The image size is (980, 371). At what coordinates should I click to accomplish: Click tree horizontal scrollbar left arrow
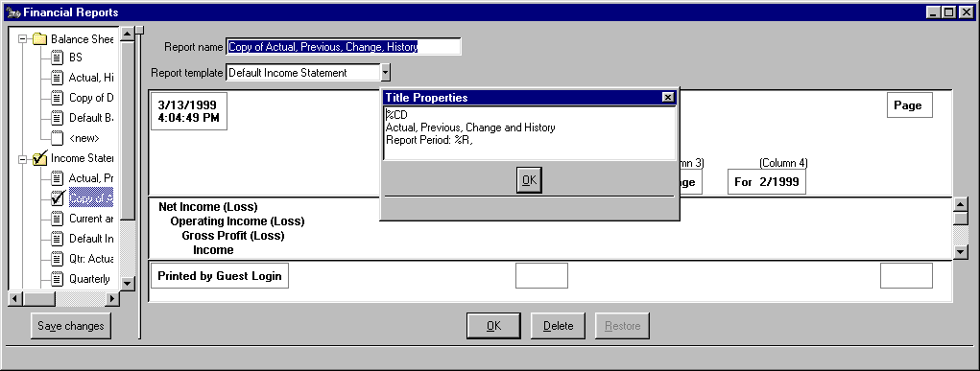(x=15, y=298)
